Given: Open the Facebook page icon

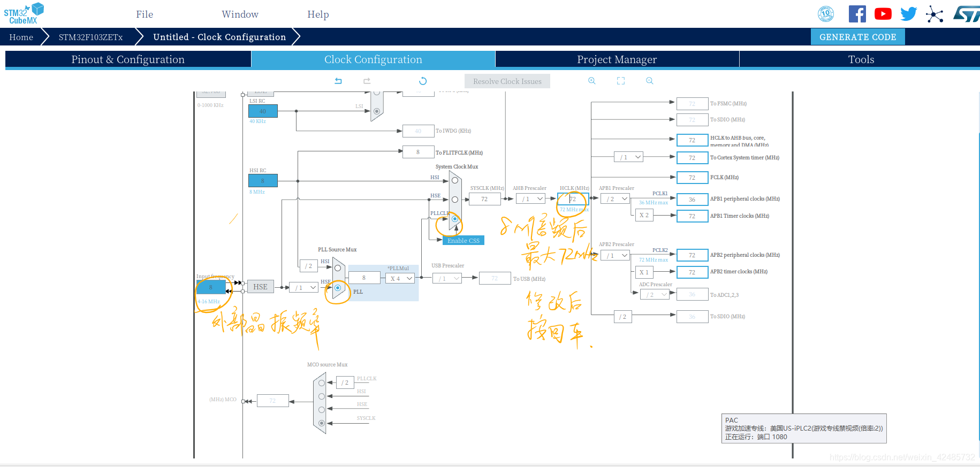Looking at the screenshot, I should point(857,14).
